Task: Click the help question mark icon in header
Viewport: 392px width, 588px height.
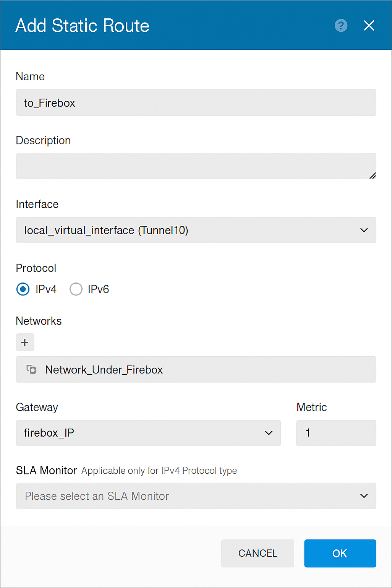Action: pos(340,26)
